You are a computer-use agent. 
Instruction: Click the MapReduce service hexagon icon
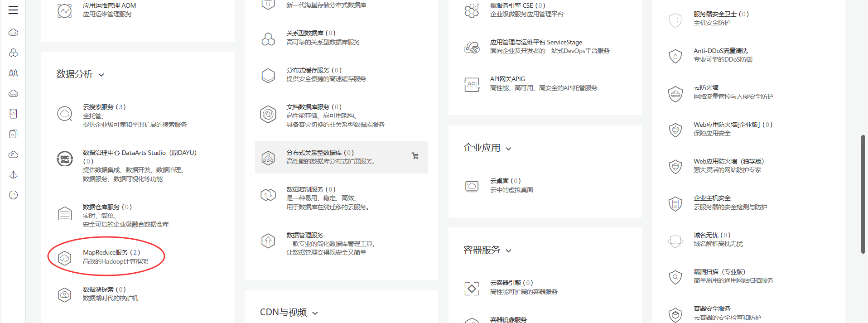coord(65,258)
